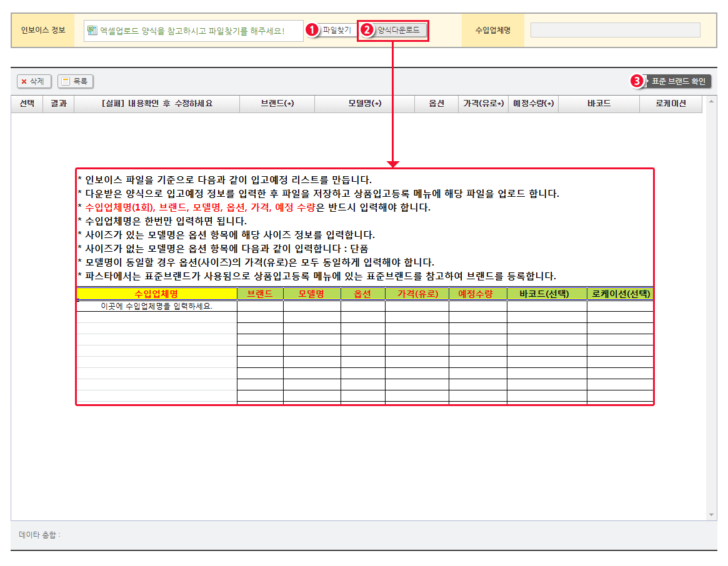This screenshot has height=566, width=728.
Task: Click the Excel upload file path field
Action: pyautogui.click(x=193, y=31)
